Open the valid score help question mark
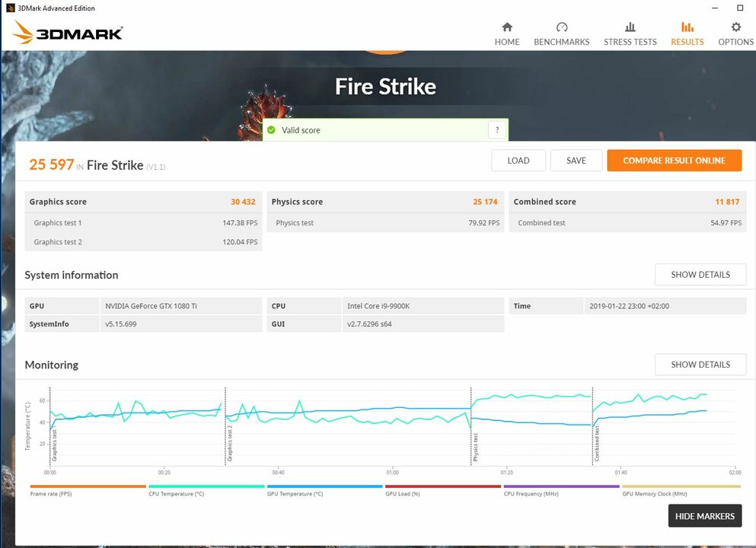Screen dimensions: 756x548 (x=497, y=130)
